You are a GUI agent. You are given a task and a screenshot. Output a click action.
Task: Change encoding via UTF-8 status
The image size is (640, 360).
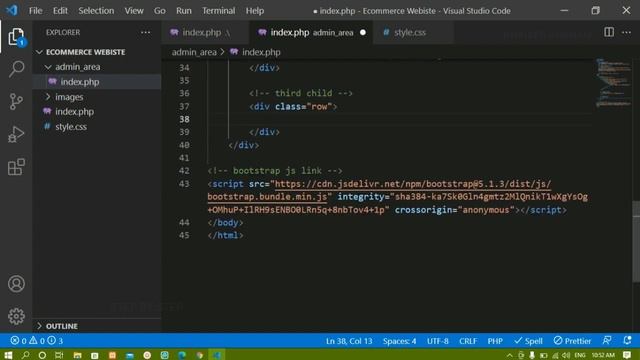coord(438,340)
